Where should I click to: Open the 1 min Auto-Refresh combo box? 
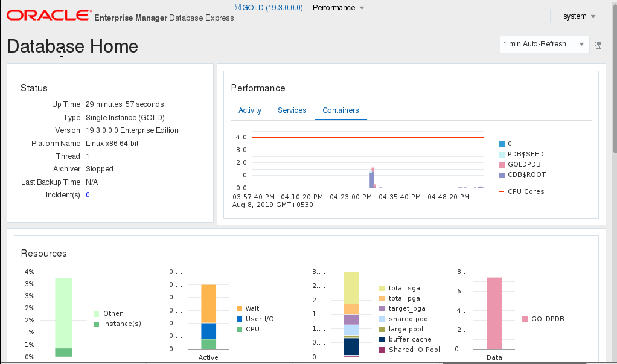click(545, 44)
